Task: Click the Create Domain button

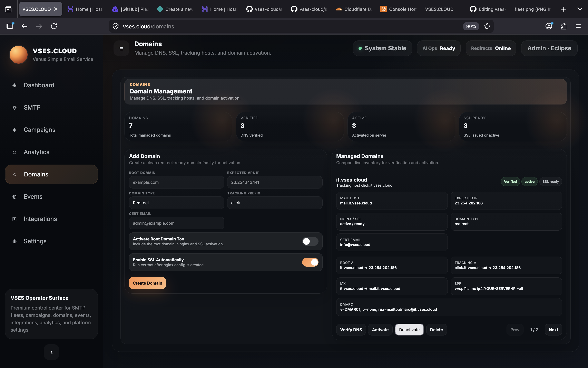Action: coord(147,283)
